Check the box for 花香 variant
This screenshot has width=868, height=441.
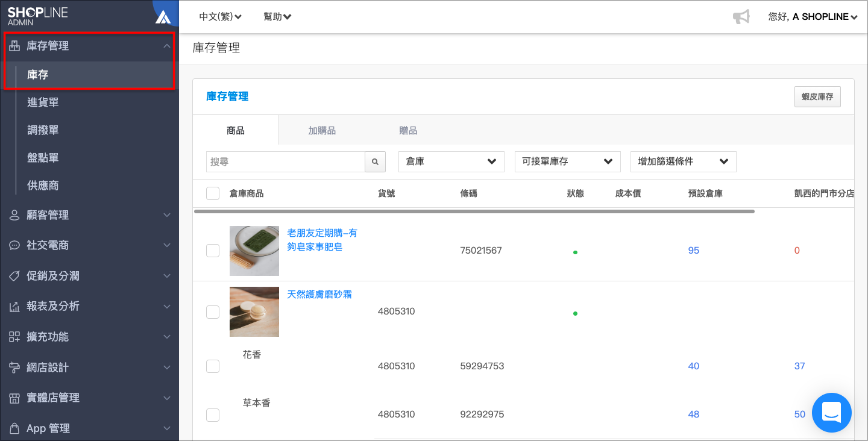[x=213, y=366]
